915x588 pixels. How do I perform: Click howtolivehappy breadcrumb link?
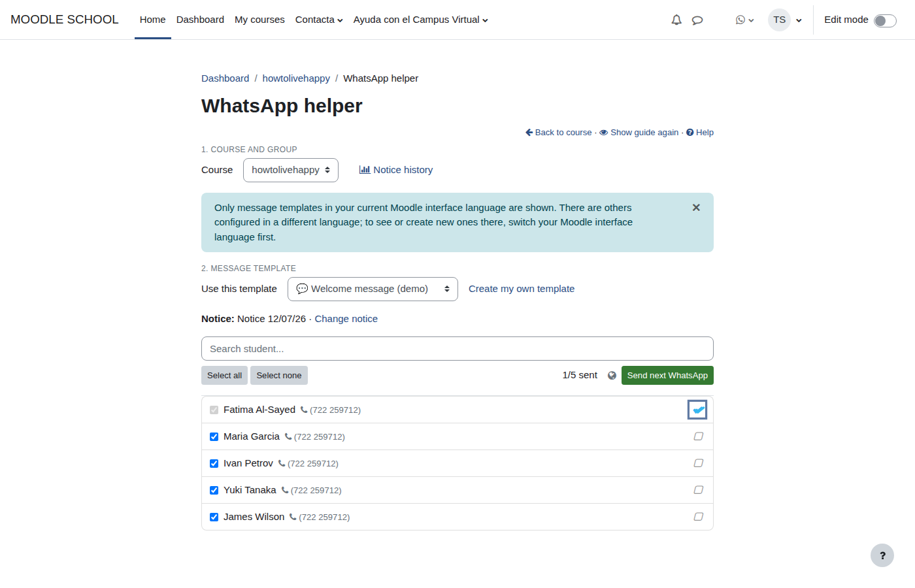(296, 78)
